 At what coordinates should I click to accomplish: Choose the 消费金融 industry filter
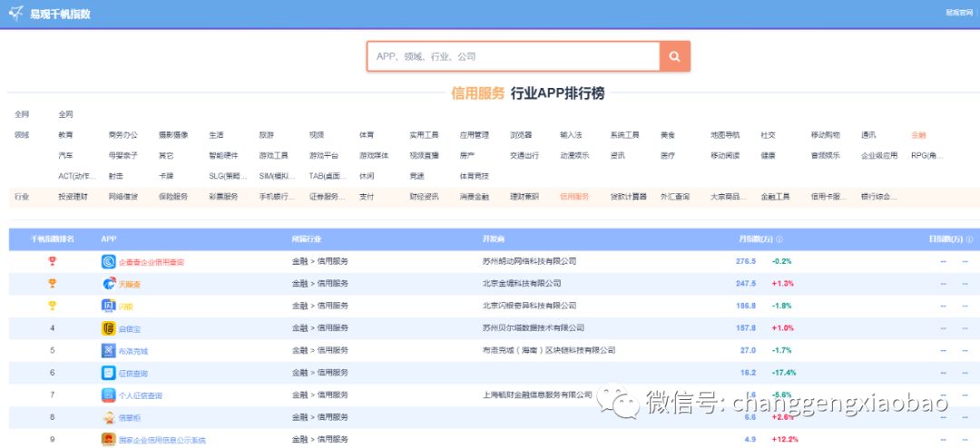click(x=475, y=197)
